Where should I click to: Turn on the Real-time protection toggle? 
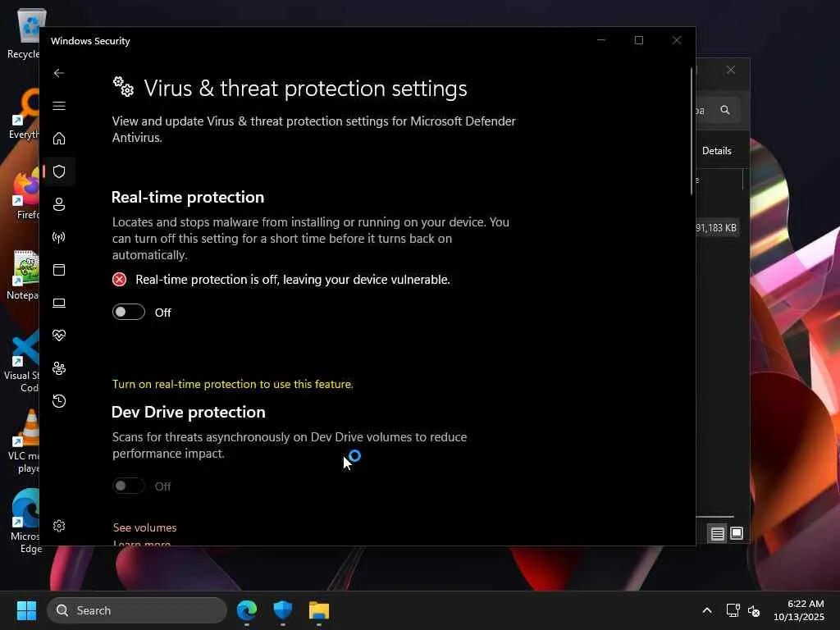click(129, 312)
